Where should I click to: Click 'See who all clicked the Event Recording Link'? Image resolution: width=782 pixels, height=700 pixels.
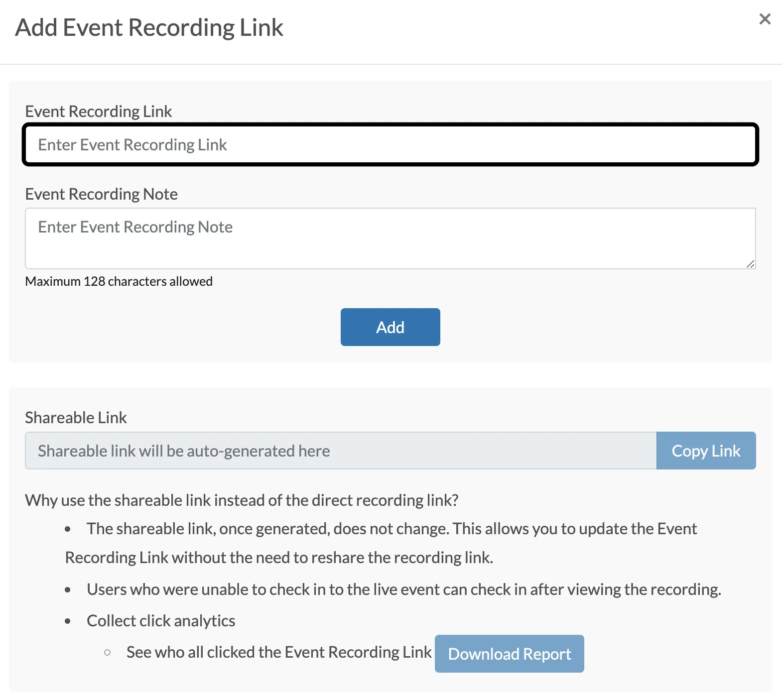tap(279, 652)
